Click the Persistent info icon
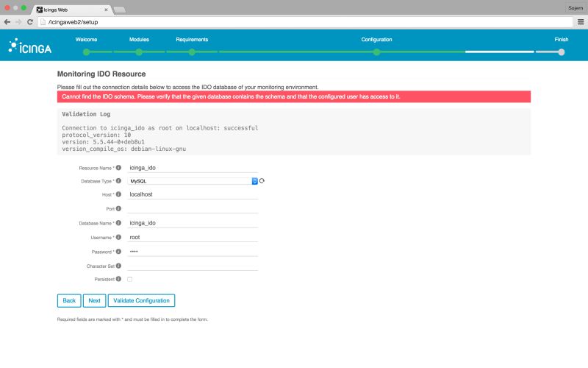The width and height of the screenshot is (588, 368). coord(118,279)
